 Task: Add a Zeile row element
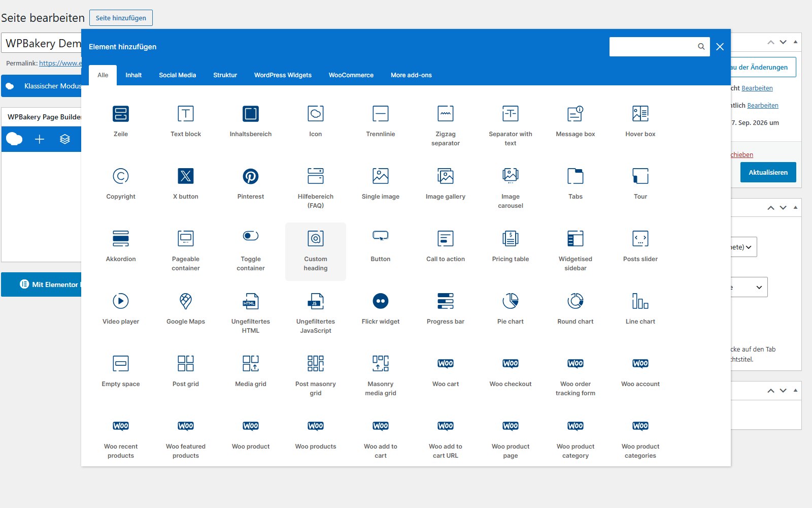(121, 121)
